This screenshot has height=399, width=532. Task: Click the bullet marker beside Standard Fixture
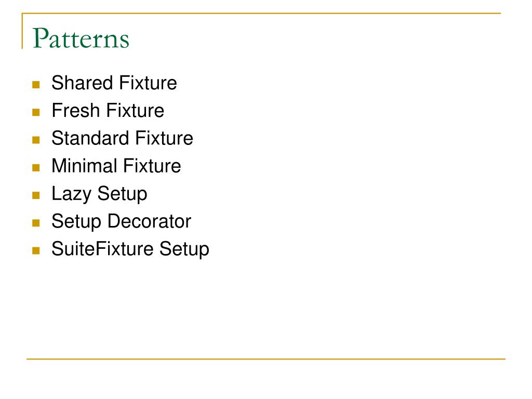coord(36,140)
